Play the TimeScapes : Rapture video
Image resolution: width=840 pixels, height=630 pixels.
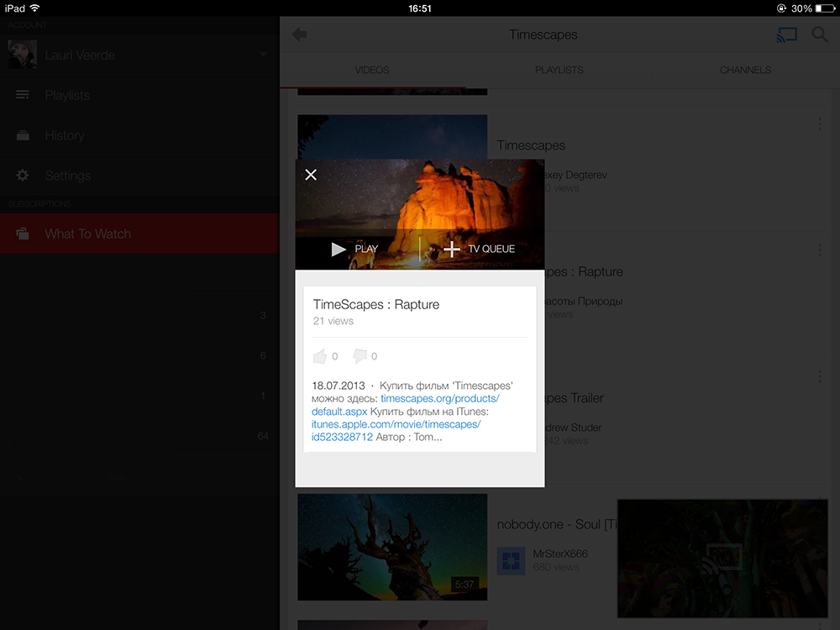354,249
